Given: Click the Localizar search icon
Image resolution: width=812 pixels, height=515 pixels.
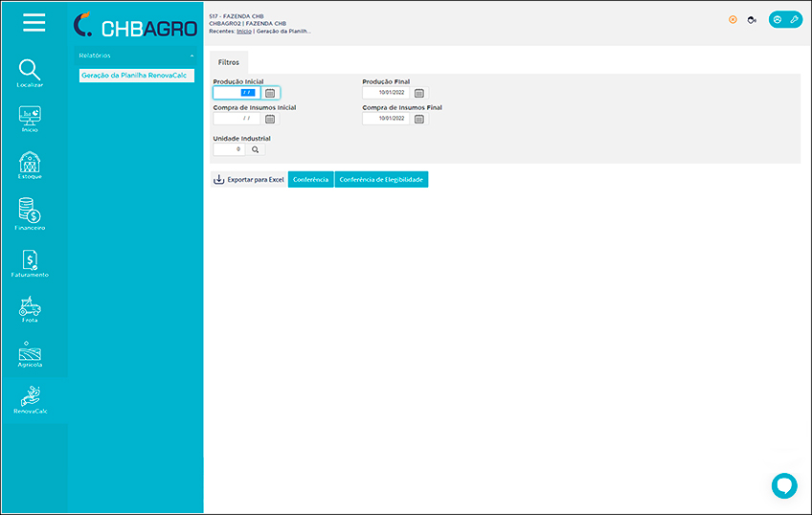Looking at the screenshot, I should tap(30, 70).
